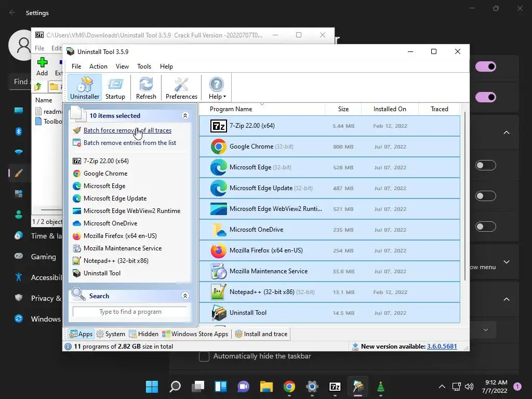Screen dimensions: 532x399
Task: Enable the third off toggle in Settings
Action: 486,227
